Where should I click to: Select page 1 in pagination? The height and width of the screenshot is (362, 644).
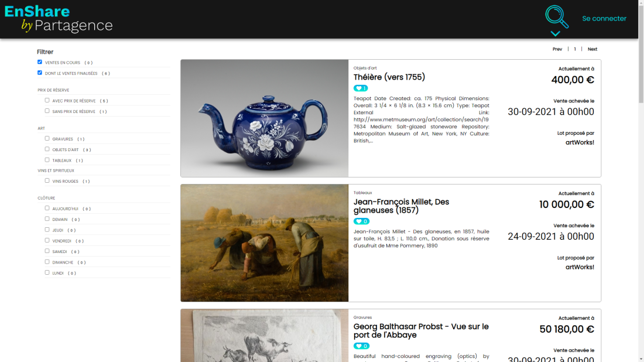pos(575,49)
